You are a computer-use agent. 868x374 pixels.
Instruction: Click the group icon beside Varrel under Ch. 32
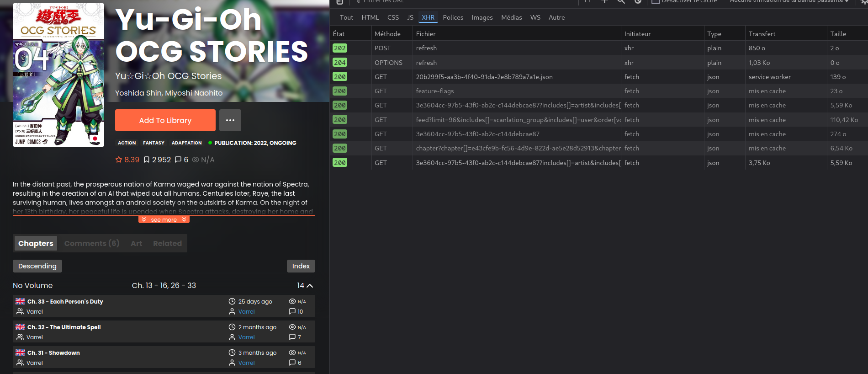coord(20,337)
